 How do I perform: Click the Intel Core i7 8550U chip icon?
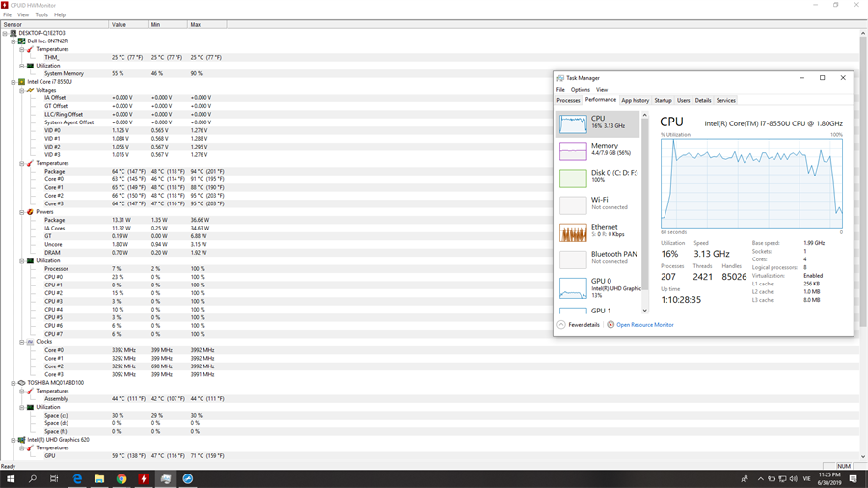click(22, 82)
